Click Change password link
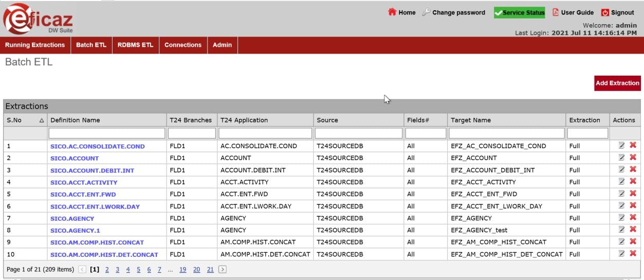 tap(458, 12)
